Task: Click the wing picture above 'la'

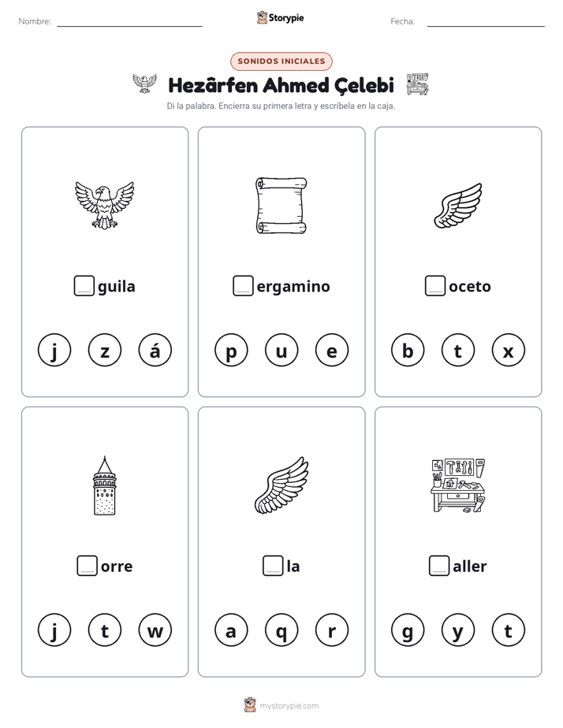Action: point(281,485)
